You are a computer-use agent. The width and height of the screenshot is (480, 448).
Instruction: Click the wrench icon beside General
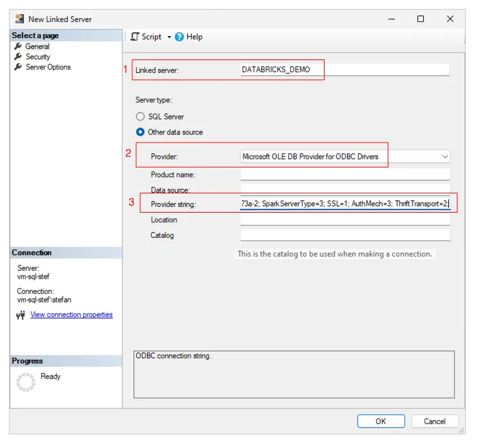pyautogui.click(x=18, y=46)
